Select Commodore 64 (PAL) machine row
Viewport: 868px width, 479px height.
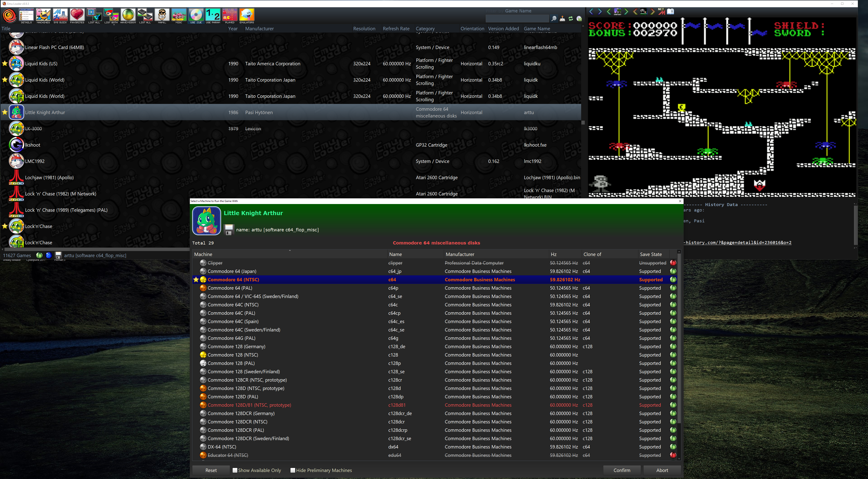coord(230,288)
